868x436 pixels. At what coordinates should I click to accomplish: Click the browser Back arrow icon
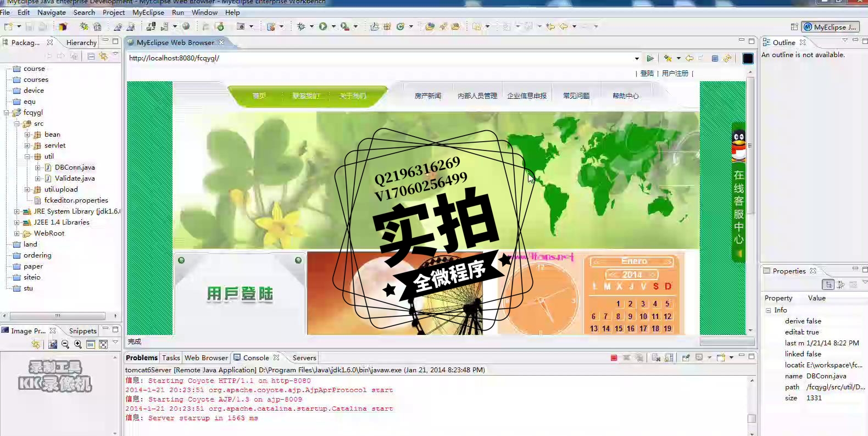click(689, 58)
